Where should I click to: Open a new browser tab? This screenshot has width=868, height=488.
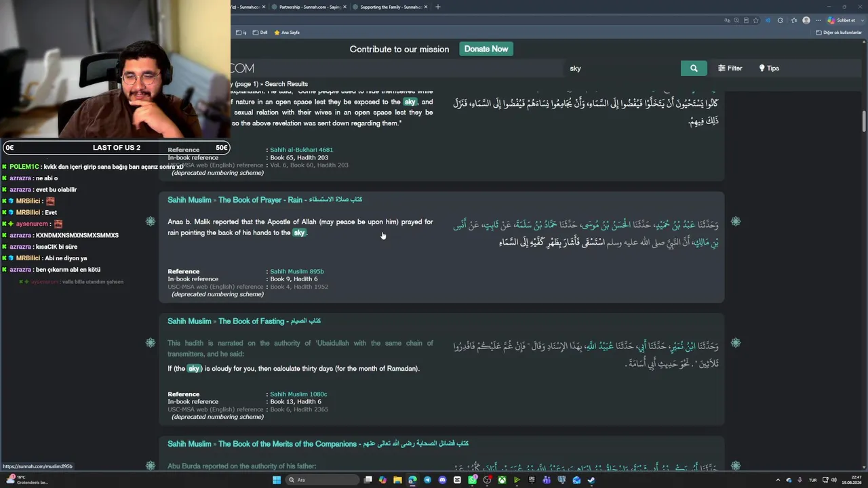(x=438, y=7)
